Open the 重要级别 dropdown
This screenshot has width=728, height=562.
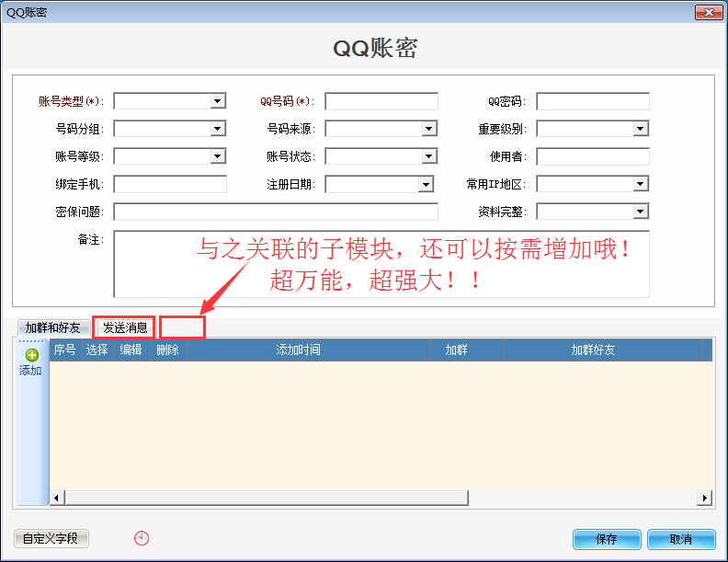(x=641, y=129)
